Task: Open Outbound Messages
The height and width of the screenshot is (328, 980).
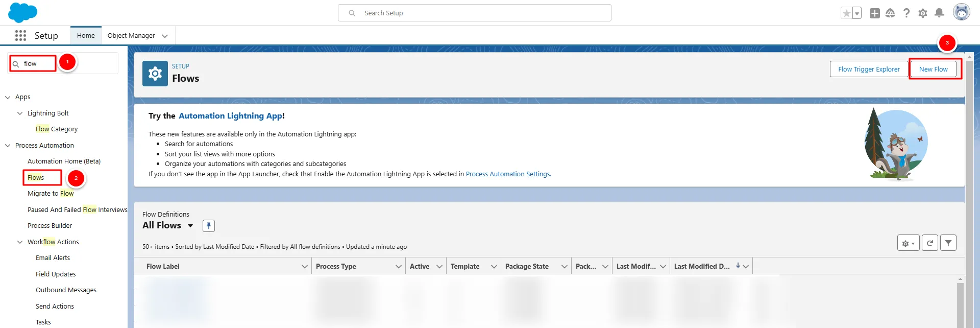Action: [66, 290]
